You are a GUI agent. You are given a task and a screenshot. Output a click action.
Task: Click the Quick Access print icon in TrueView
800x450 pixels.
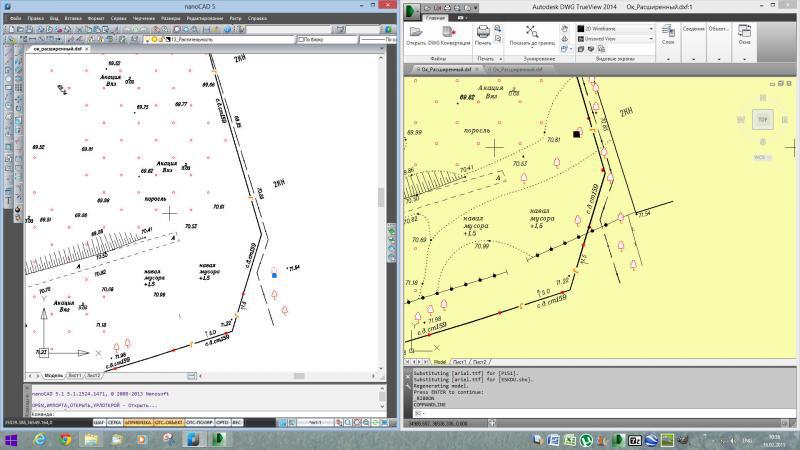point(447,8)
